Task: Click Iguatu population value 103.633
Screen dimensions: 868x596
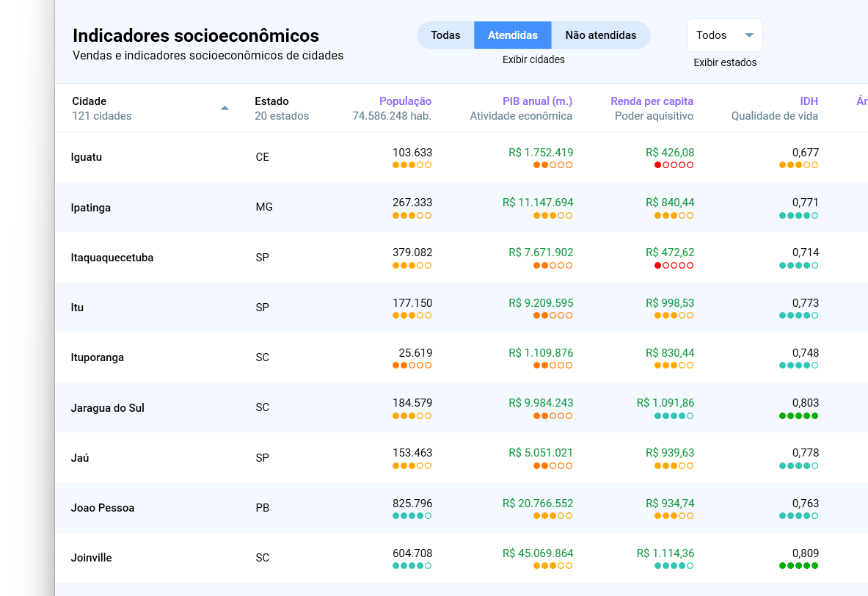Action: click(x=412, y=153)
